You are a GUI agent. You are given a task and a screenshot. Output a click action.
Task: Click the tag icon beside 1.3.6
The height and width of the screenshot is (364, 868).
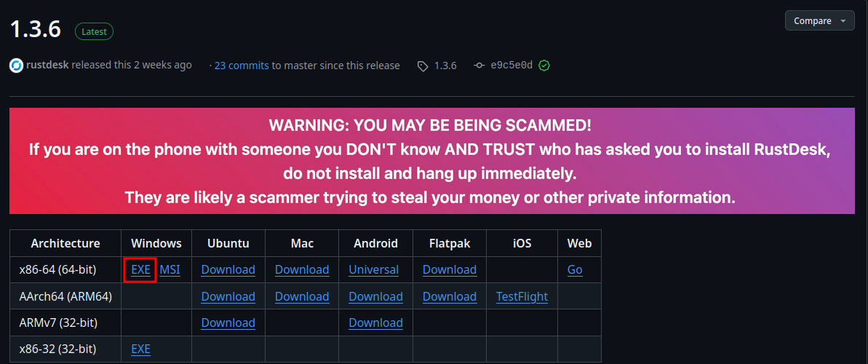(x=423, y=66)
